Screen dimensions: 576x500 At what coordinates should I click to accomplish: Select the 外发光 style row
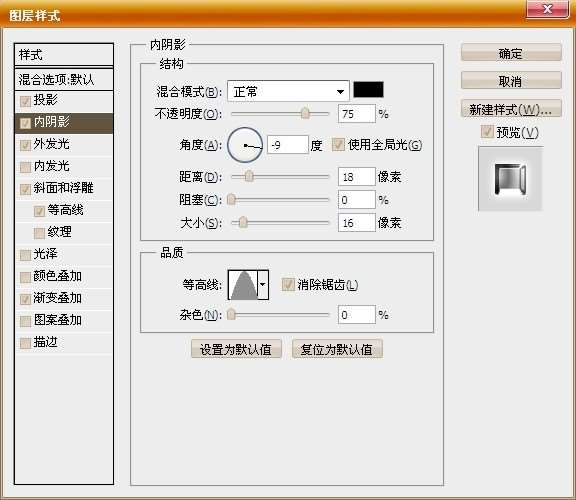[x=64, y=145]
